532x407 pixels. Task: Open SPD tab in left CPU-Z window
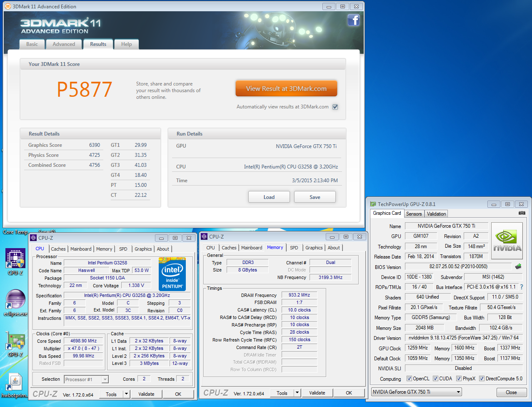coord(123,249)
